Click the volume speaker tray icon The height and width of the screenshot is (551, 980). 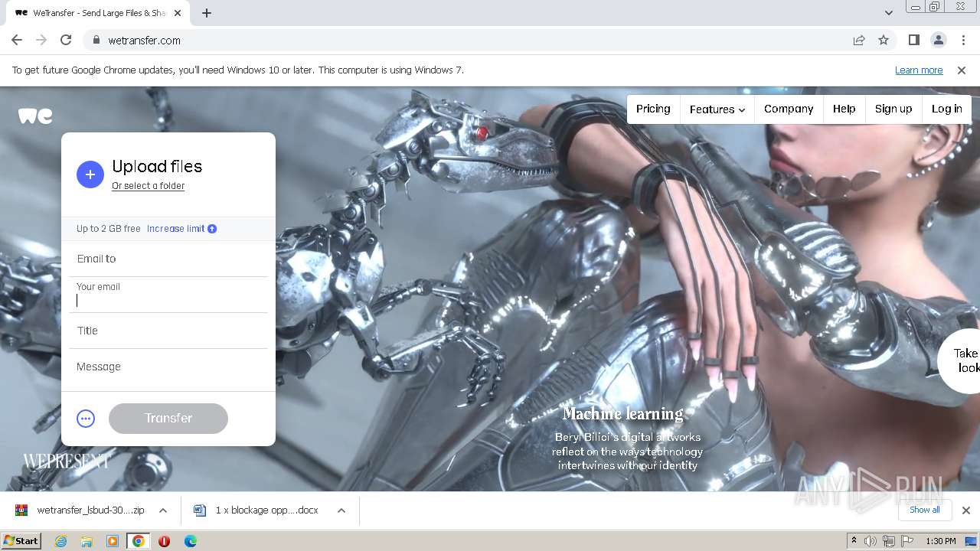coord(871,541)
